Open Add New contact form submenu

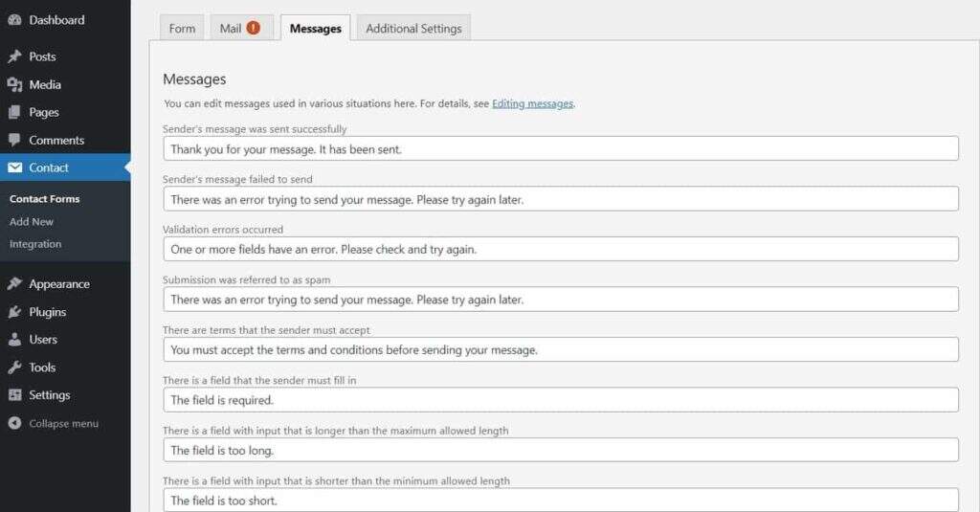coord(32,221)
